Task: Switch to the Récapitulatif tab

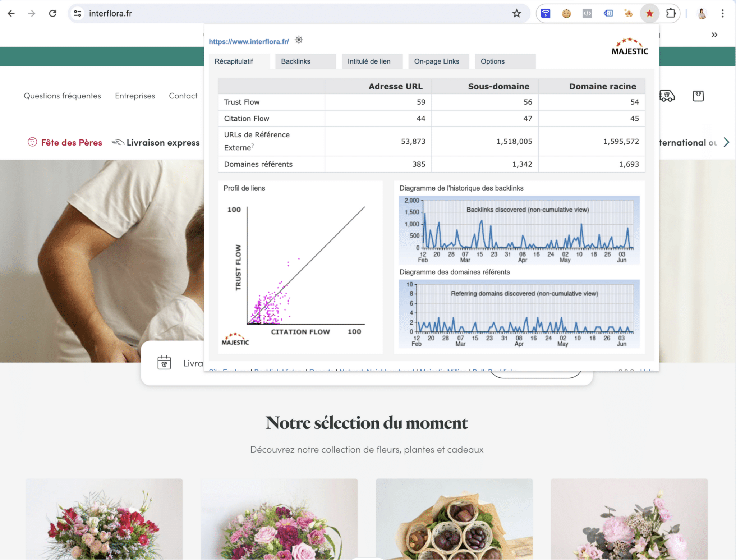Action: tap(239, 61)
